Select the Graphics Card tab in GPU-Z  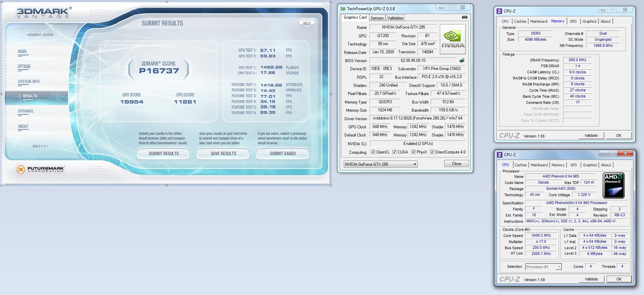click(355, 17)
